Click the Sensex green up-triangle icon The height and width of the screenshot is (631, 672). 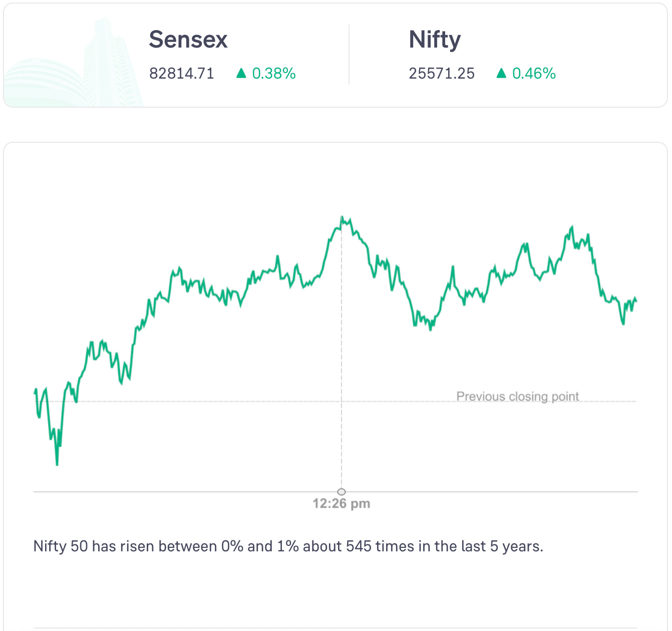(241, 74)
